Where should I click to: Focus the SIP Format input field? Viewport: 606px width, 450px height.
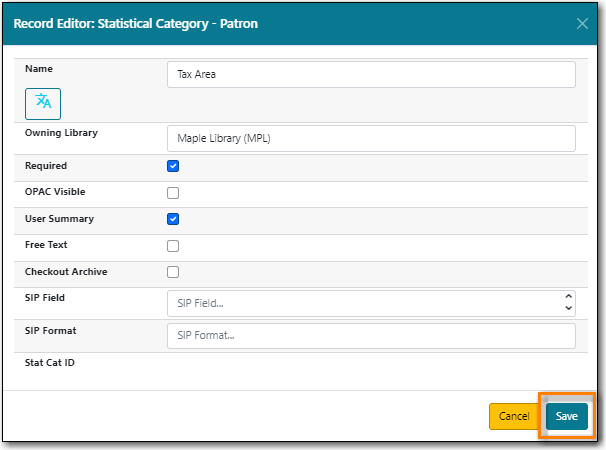tap(371, 336)
